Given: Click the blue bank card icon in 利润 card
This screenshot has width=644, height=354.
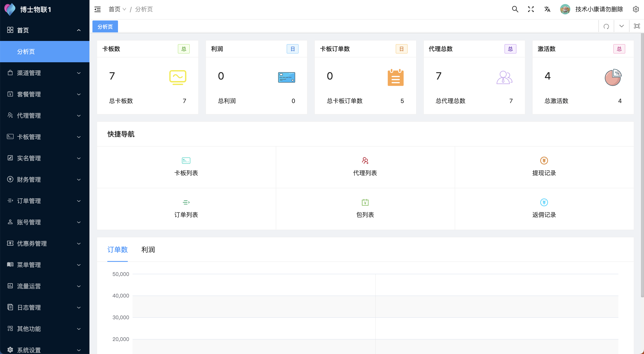Looking at the screenshot, I should click(286, 77).
